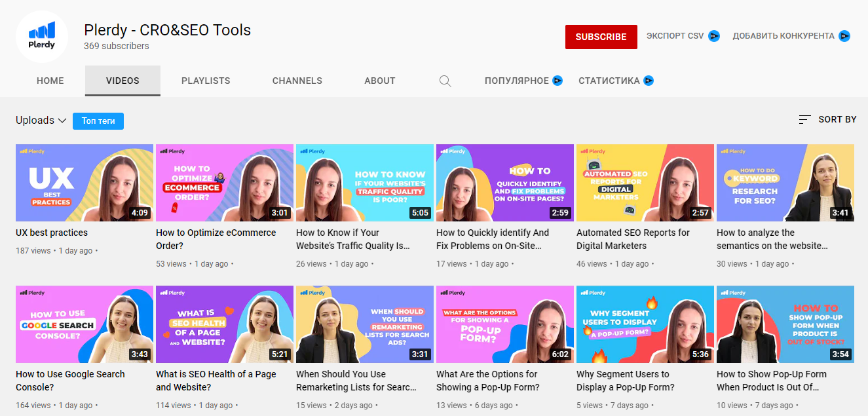Screen dimensions: 868x416
Task: Click title 'What is SEO Health of a Page and Website?'
Action: tap(216, 381)
